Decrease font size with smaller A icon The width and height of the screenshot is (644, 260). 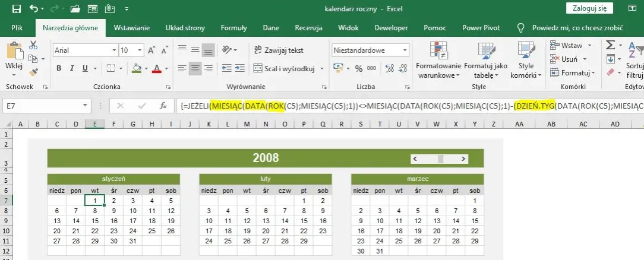165,50
